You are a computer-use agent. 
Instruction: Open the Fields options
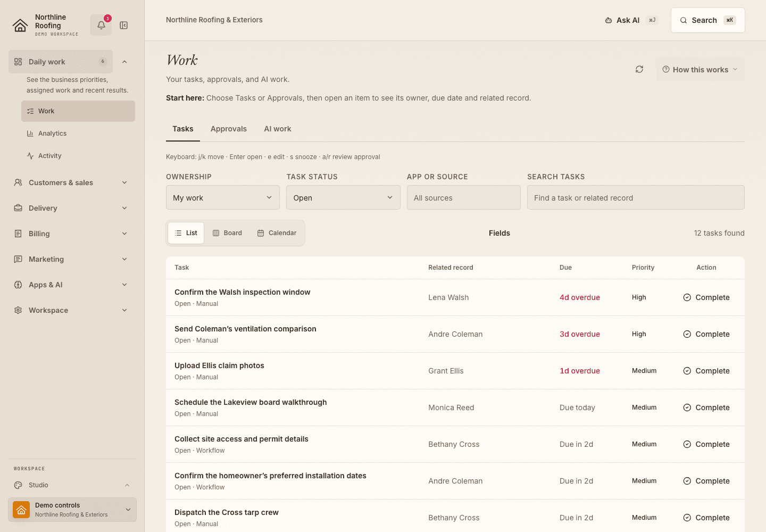pyautogui.click(x=499, y=233)
